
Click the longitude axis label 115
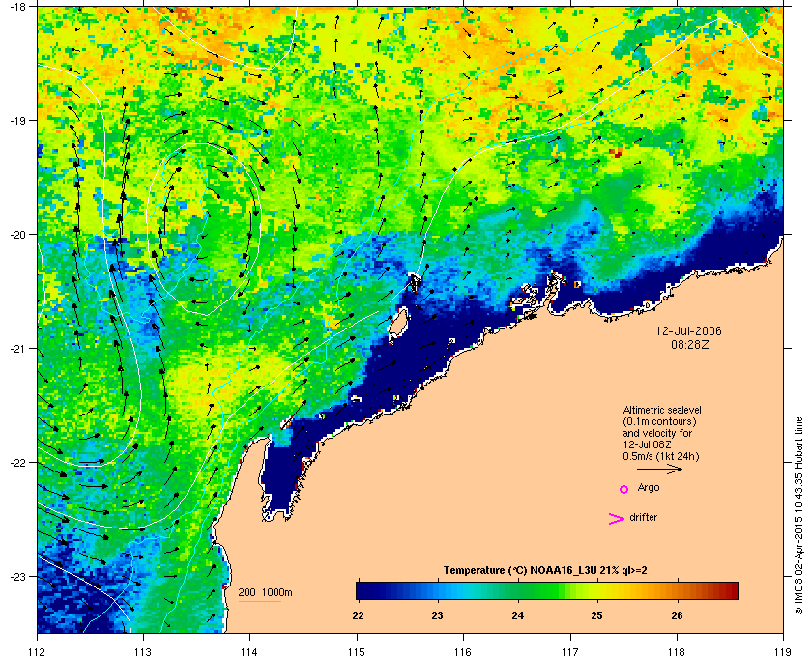coord(357,652)
